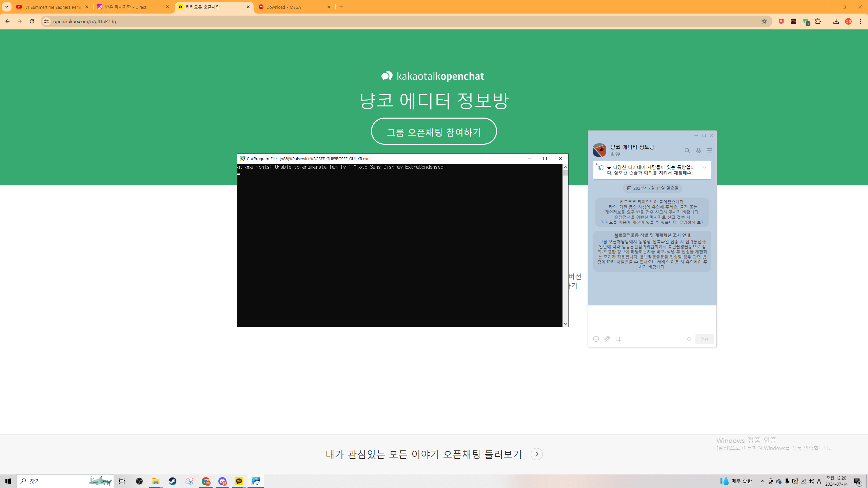Click the member count 99 indicator
The width and height of the screenshot is (868, 488).
click(x=615, y=154)
